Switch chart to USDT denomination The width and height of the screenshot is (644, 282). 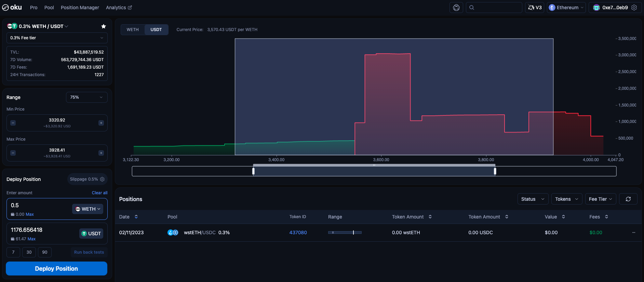pos(156,30)
